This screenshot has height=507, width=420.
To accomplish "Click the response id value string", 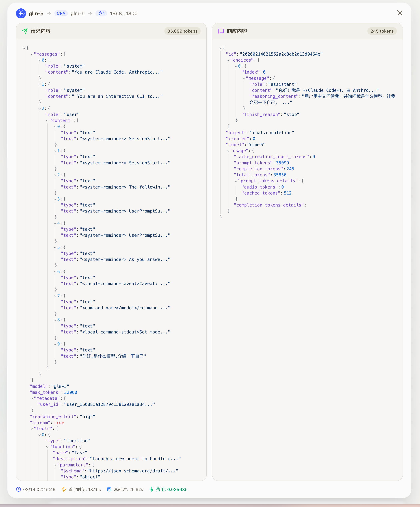I will [x=281, y=54].
